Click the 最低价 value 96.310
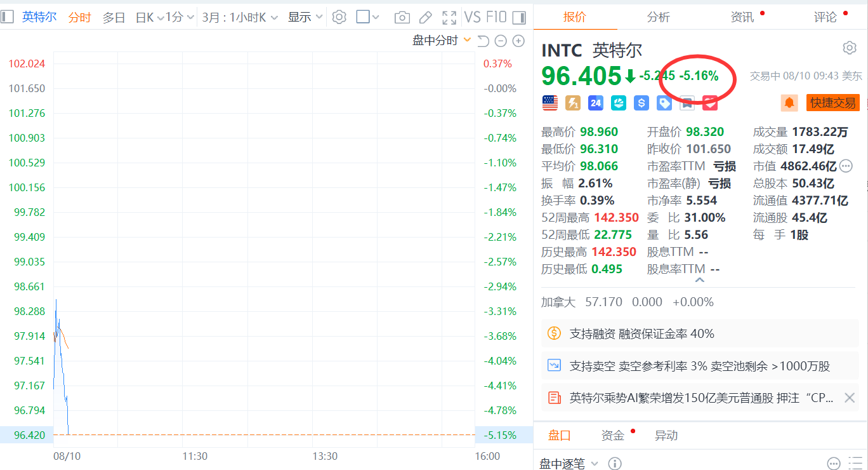The width and height of the screenshot is (868, 470). 599,149
